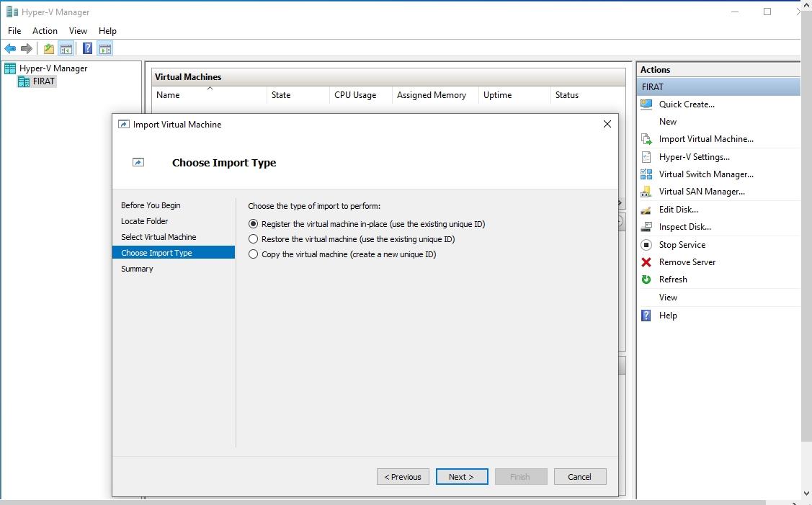
Task: Click the Forward arrow in the toolbar
Action: (27, 49)
